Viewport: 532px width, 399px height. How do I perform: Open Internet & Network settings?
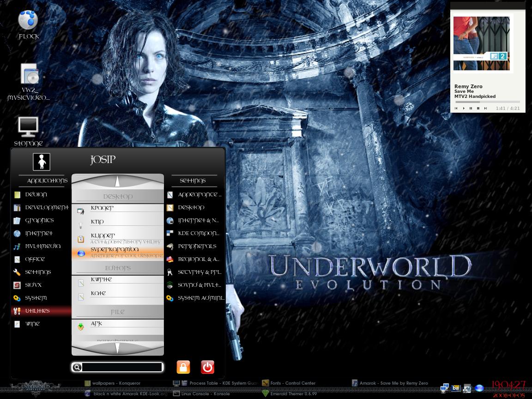click(x=195, y=220)
